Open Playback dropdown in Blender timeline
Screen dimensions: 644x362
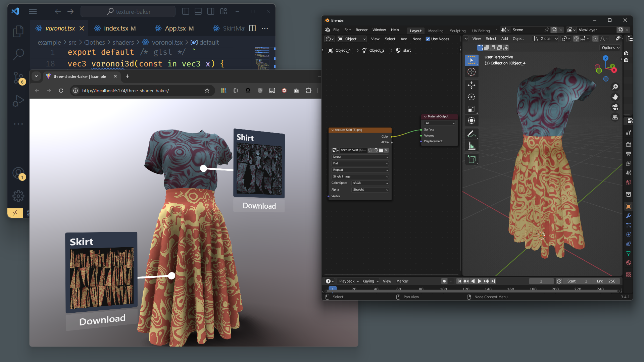[x=349, y=281]
